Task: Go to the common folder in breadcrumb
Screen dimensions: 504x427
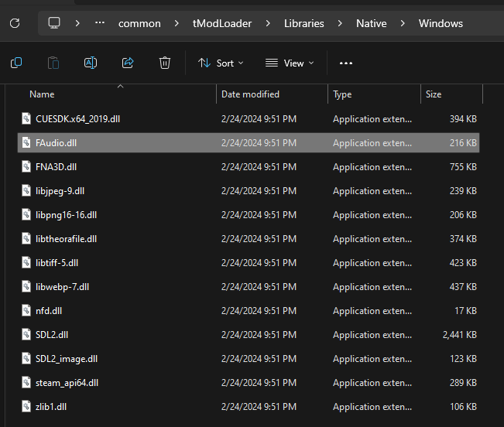Action: [x=139, y=23]
